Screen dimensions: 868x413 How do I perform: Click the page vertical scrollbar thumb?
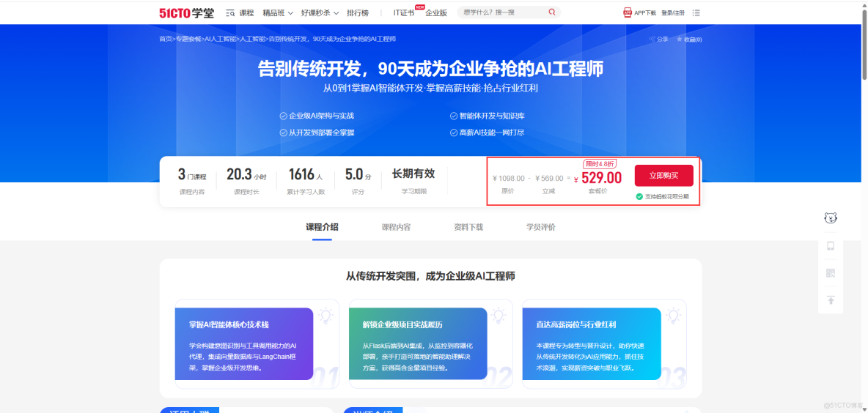(863, 46)
